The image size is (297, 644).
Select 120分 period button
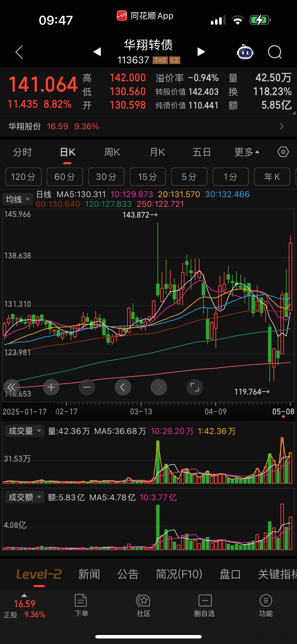tap(23, 177)
